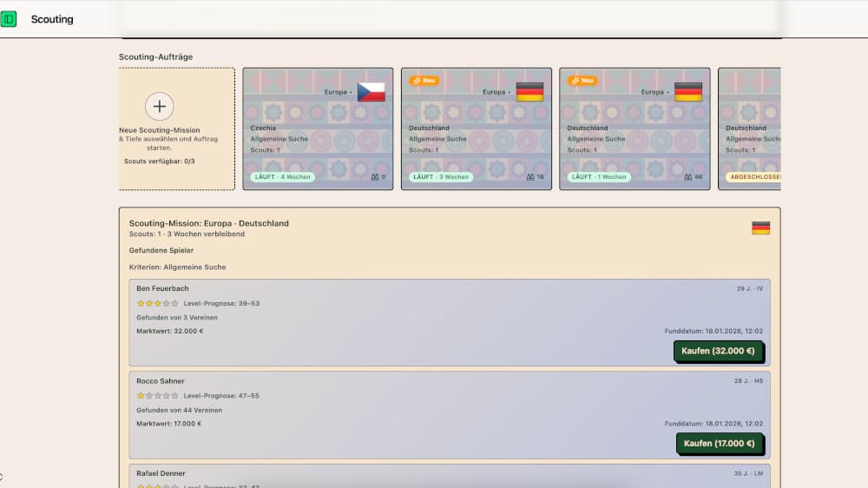
Task: Click the Neu badge on the 3 Wochen card
Action: (x=424, y=81)
